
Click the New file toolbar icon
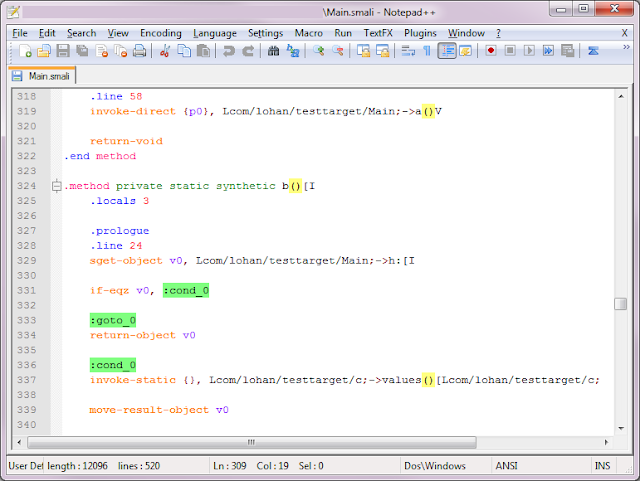(x=27, y=51)
